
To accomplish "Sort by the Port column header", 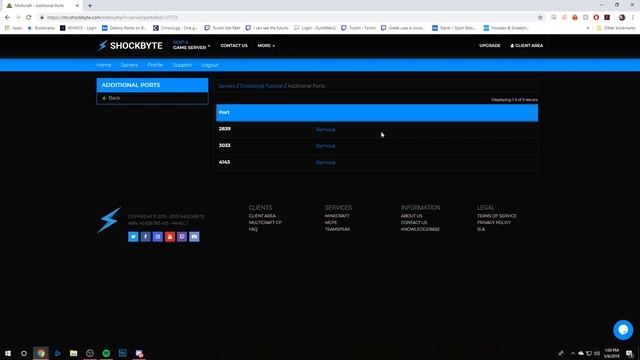I will pyautogui.click(x=224, y=112).
